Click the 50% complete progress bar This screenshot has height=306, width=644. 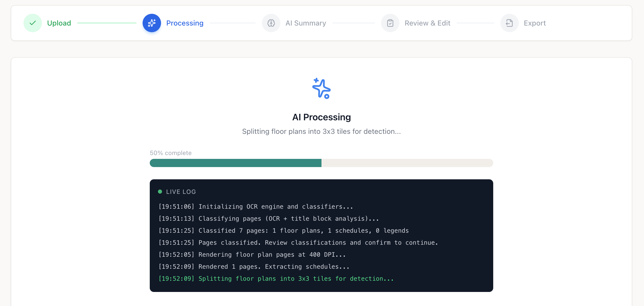[321, 163]
